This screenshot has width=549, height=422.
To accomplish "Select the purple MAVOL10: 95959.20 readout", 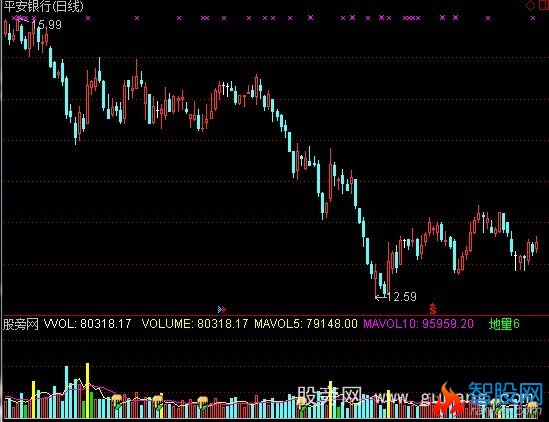I will tap(418, 324).
